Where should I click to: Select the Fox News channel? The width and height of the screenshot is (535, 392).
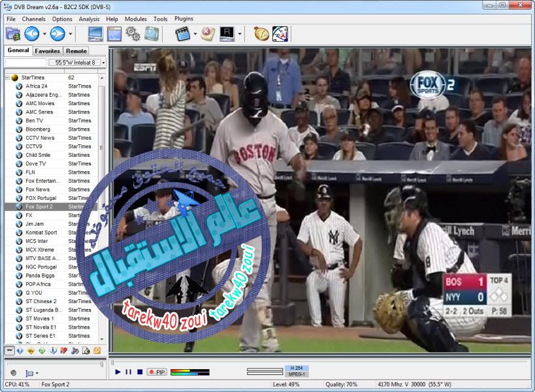click(51, 189)
